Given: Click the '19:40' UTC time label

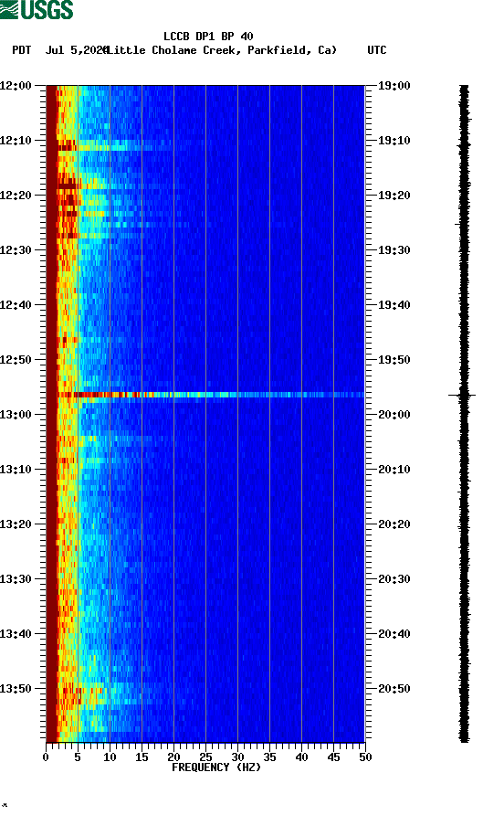Looking at the screenshot, I should click(394, 304).
